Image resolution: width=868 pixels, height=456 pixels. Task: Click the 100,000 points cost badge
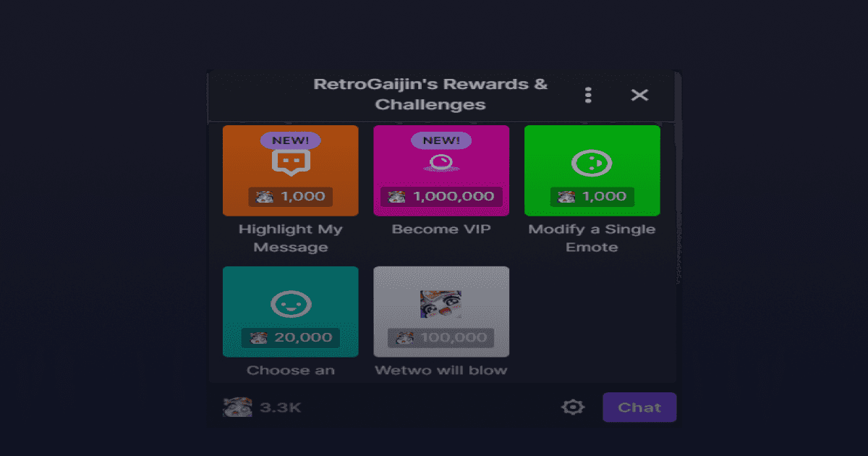pyautogui.click(x=441, y=337)
